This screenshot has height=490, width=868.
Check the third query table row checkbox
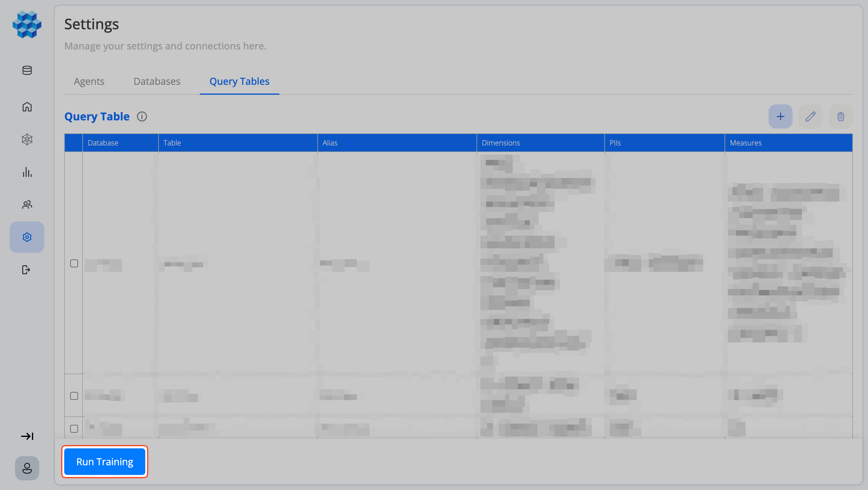tap(74, 428)
